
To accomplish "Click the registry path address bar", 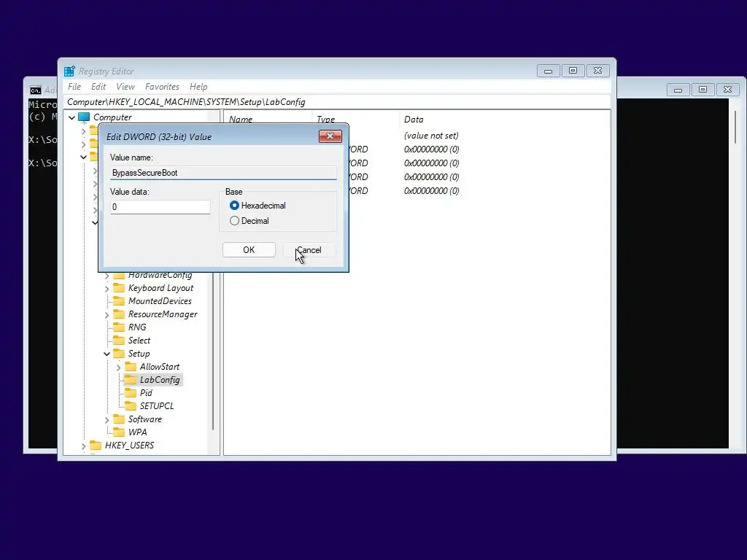I will pyautogui.click(x=337, y=102).
